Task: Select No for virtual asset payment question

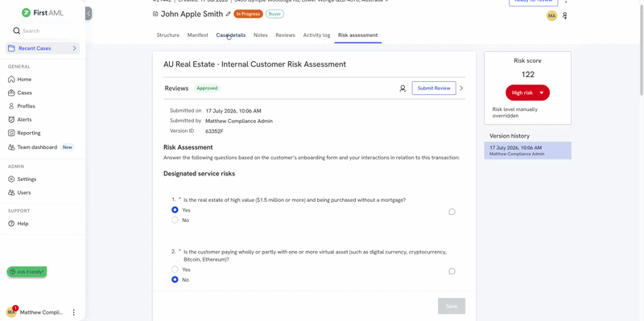Action: click(175, 279)
